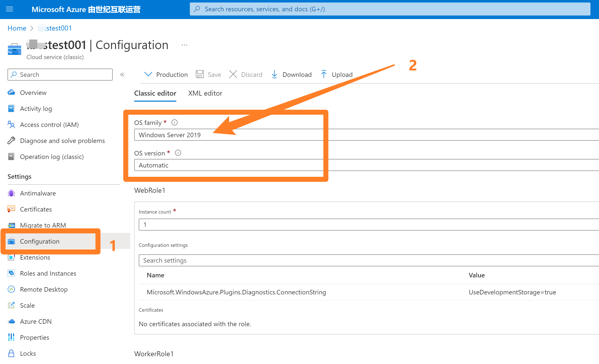
Task: Click the Overview cloud icon
Action: coord(11,92)
